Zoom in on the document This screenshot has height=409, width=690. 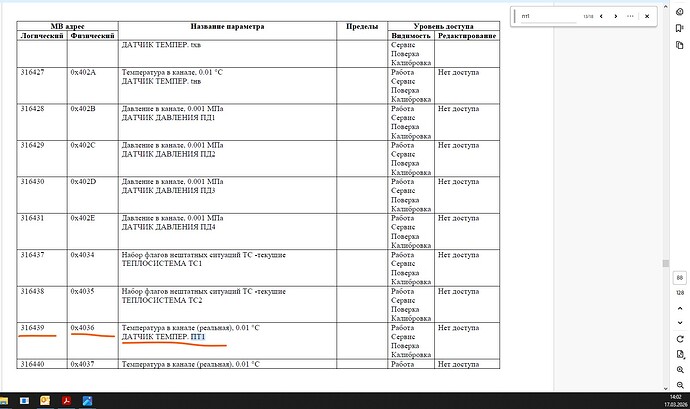[680, 370]
